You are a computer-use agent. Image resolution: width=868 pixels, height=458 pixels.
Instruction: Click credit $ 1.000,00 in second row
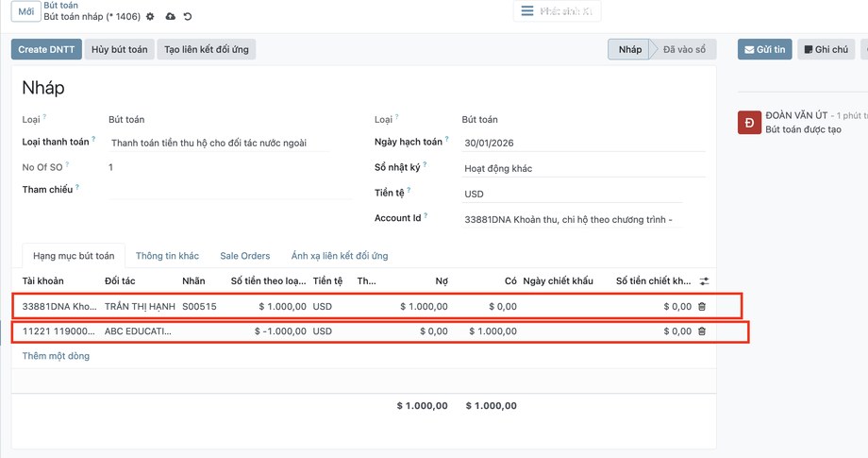[492, 331]
